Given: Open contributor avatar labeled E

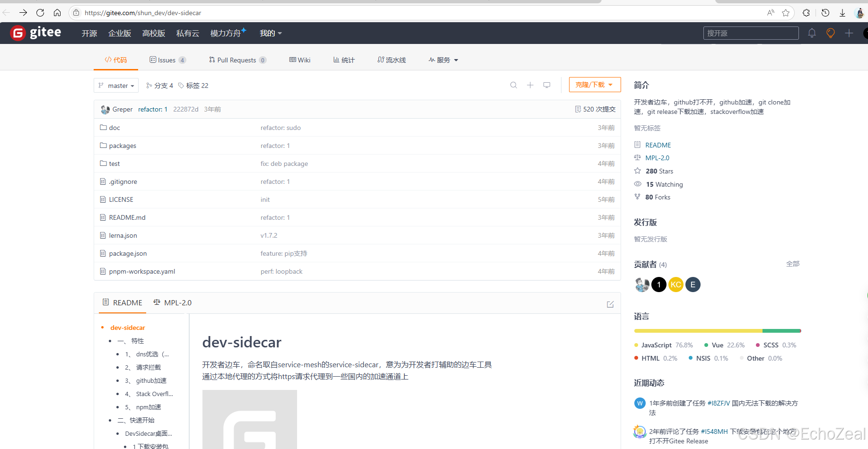Looking at the screenshot, I should click(693, 285).
